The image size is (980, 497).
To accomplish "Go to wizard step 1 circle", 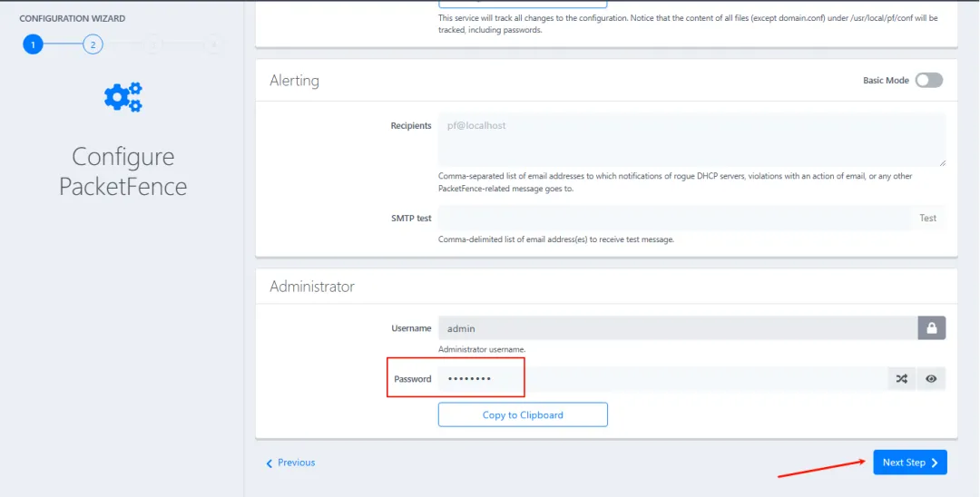I will pyautogui.click(x=33, y=44).
